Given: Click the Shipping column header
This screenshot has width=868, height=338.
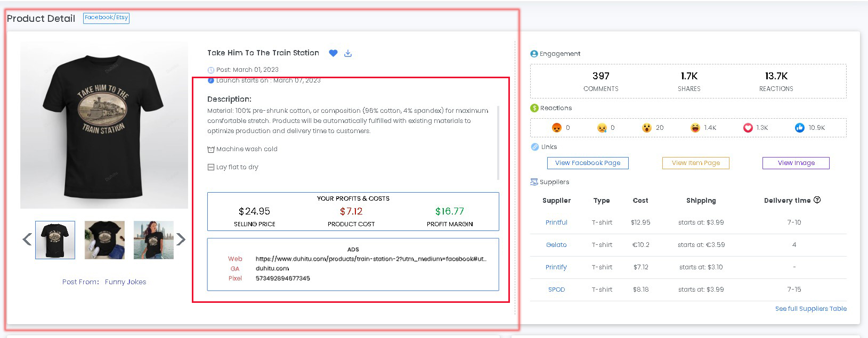Looking at the screenshot, I should 701,201.
